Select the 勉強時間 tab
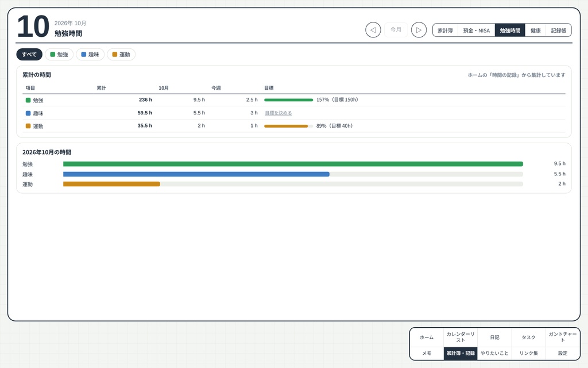 pyautogui.click(x=510, y=30)
